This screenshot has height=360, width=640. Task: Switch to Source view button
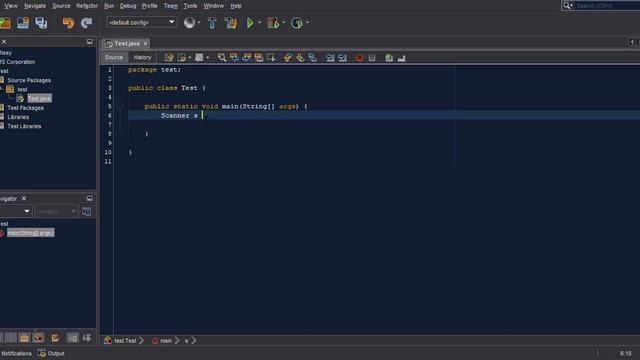click(x=113, y=58)
